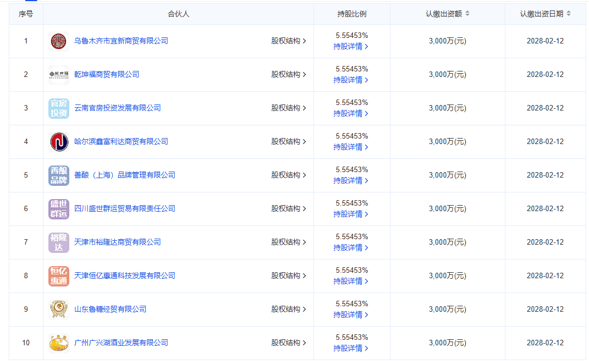Select 3,000万(元) amount in 四川盛世群运贸易有限责任公司 row
This screenshot has width=589, height=364.
coord(447,208)
